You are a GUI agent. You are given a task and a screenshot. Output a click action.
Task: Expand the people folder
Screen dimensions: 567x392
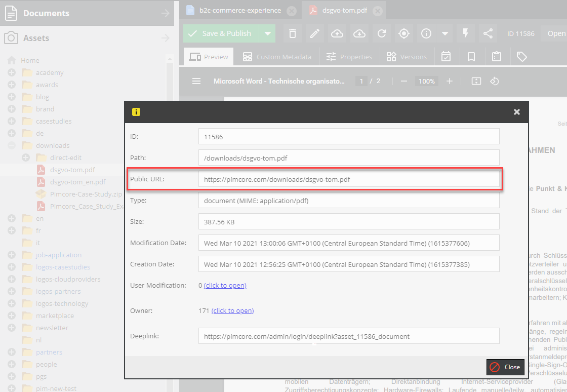12,364
